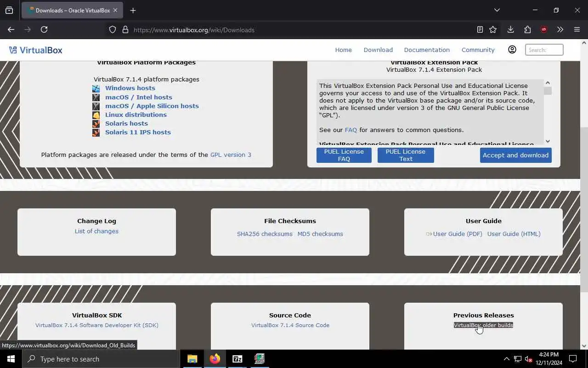Open the Firefox hamburger menu

577,29
